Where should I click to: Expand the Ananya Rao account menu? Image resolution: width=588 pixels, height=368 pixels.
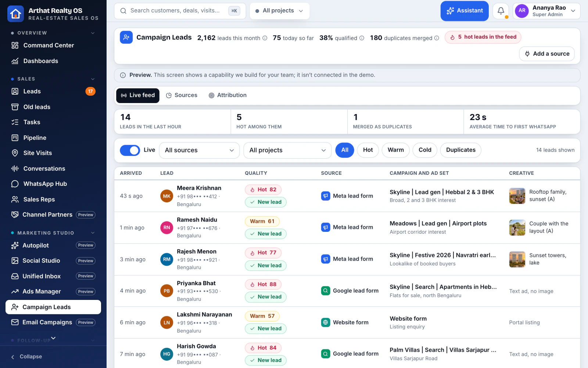click(546, 11)
